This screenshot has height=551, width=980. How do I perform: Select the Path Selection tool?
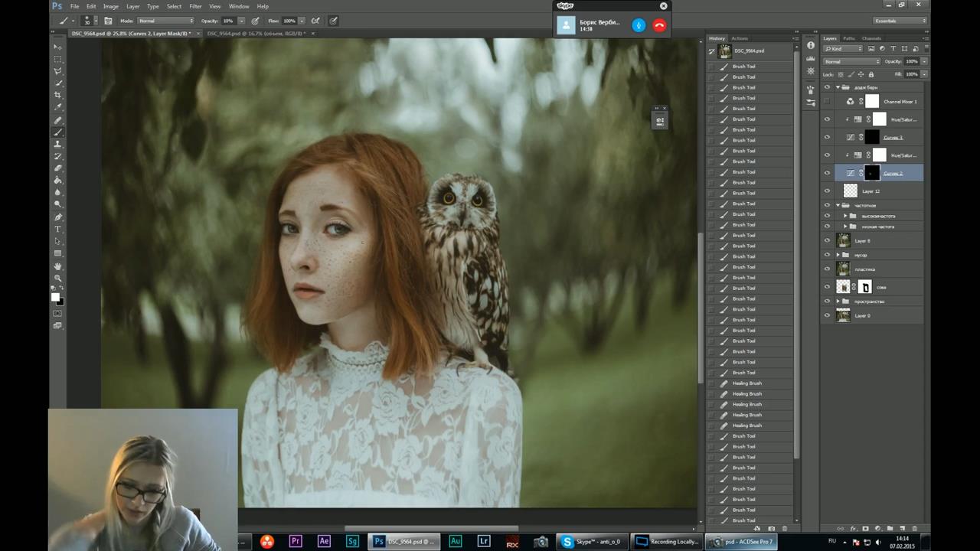pyautogui.click(x=57, y=241)
